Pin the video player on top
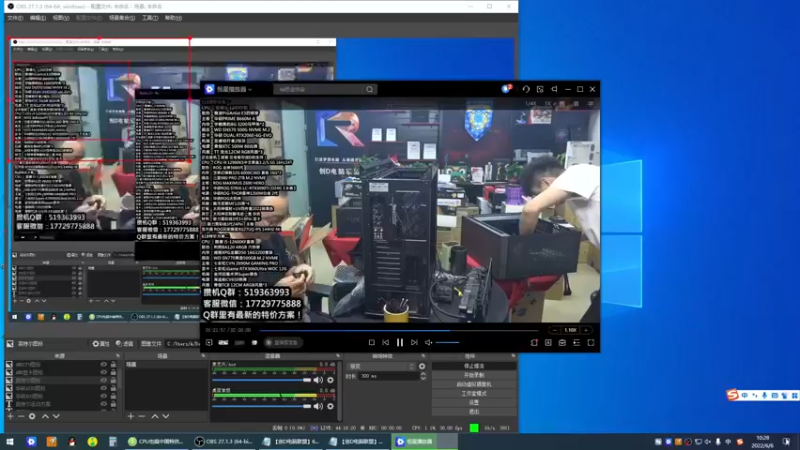 point(554,89)
